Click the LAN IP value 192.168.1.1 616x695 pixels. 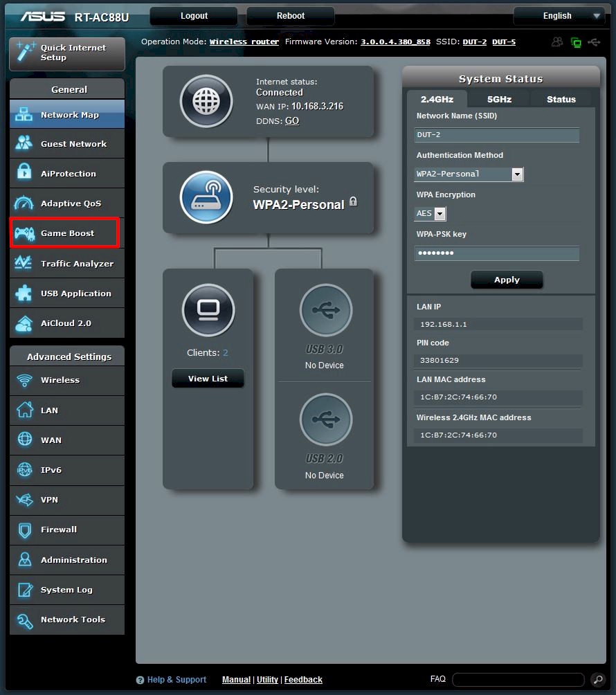click(444, 325)
